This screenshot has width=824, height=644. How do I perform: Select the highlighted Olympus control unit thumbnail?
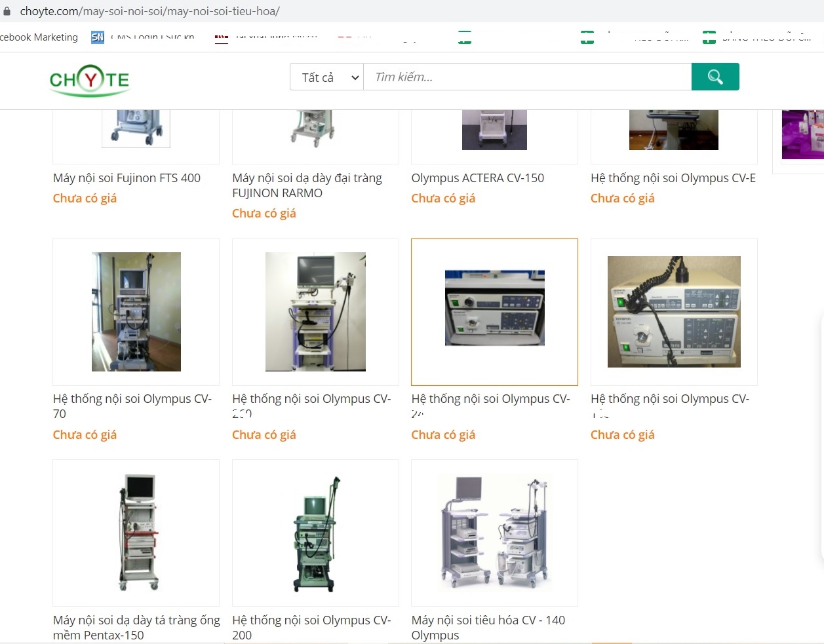[x=494, y=308]
